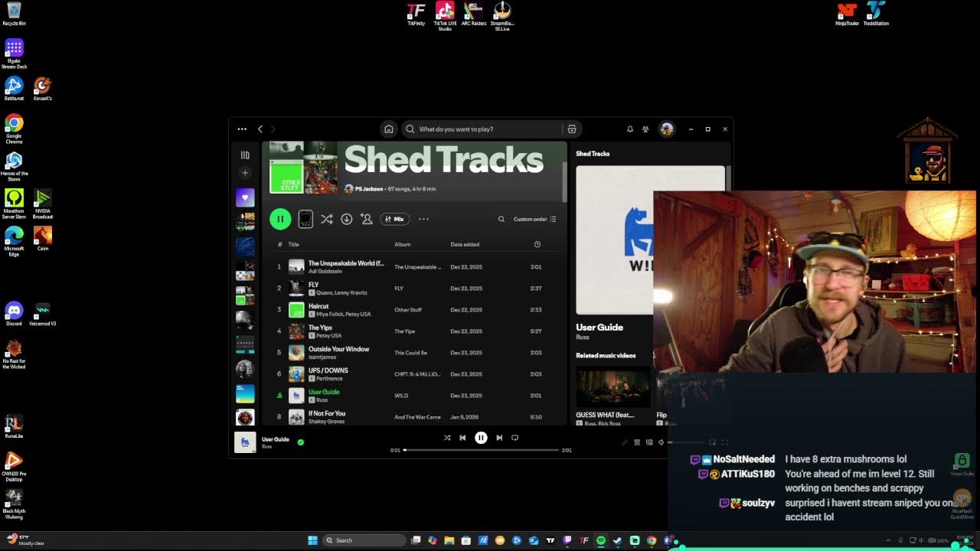Screen dimensions: 980x551
Task: Open the TikTok LIVE Studio desktop shortcut
Action: (x=445, y=15)
